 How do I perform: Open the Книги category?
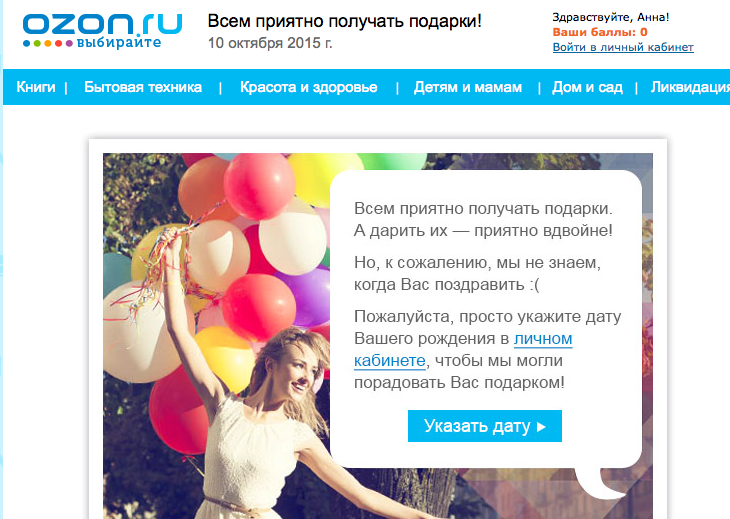36,87
